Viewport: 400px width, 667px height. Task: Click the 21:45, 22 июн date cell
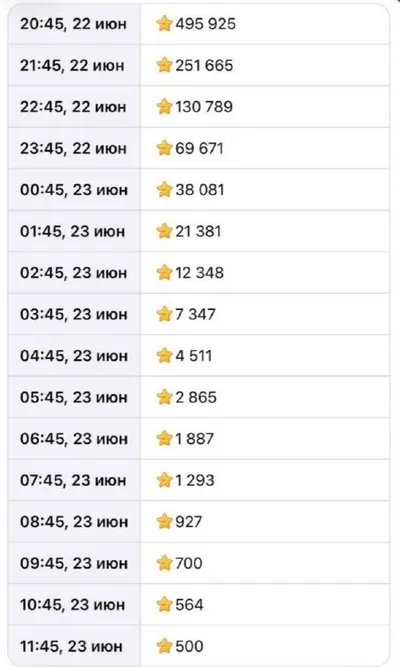[x=74, y=65]
